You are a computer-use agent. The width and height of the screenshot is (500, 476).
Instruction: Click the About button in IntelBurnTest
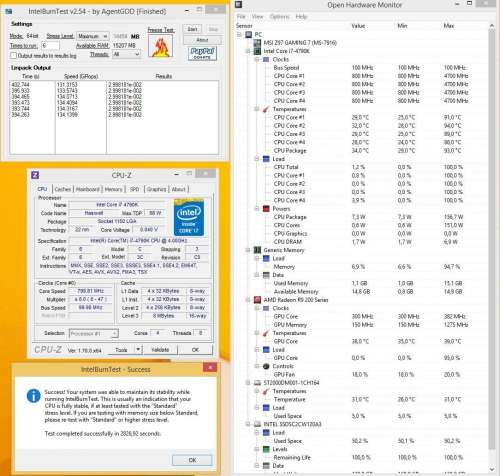[x=202, y=40]
